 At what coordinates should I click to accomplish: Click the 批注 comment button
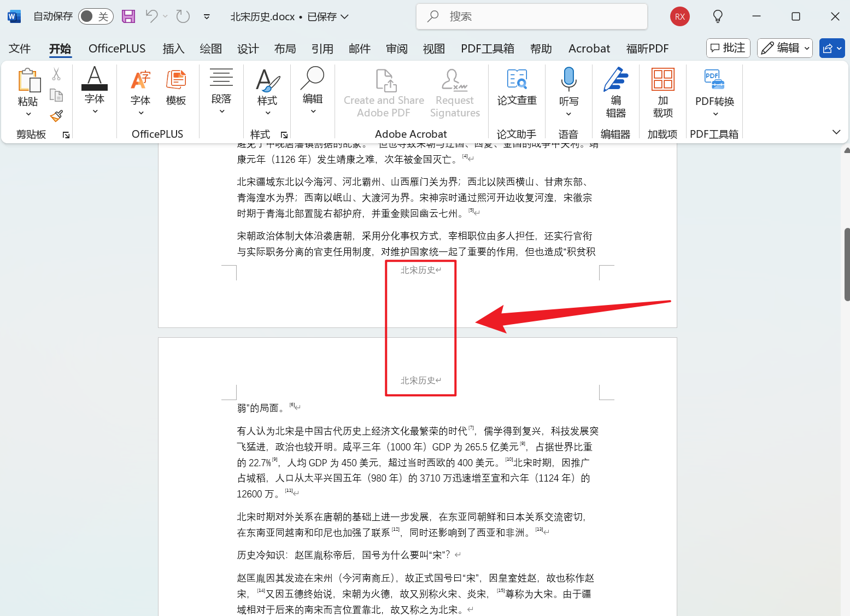pos(728,48)
